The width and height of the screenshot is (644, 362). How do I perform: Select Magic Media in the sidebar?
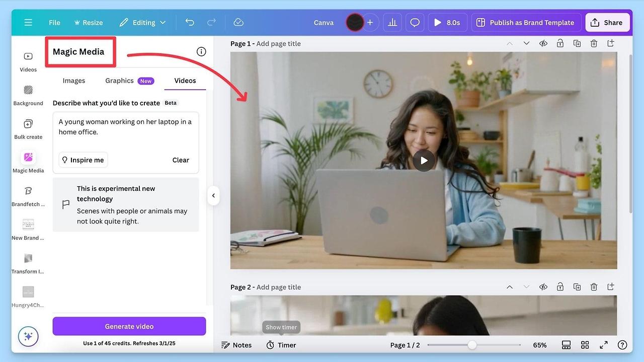click(28, 162)
